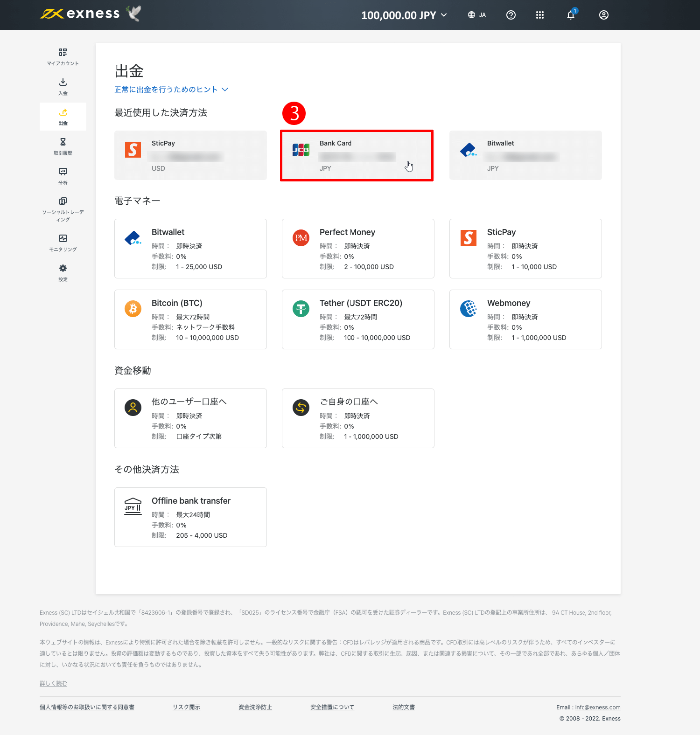
Task: Click SticPay logo in recently used methods
Action: (133, 150)
